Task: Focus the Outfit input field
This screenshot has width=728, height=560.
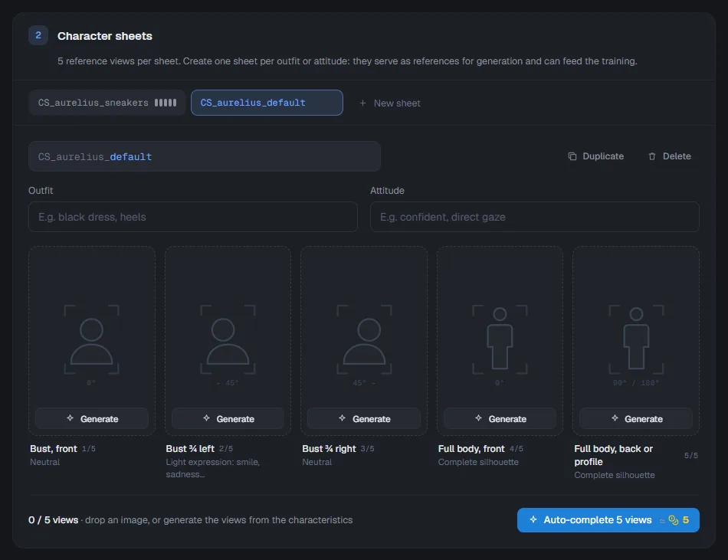Action: point(192,217)
